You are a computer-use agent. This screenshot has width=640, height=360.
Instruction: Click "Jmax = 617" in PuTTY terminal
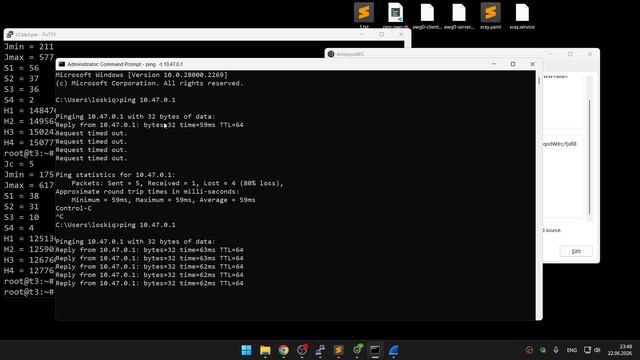29,185
